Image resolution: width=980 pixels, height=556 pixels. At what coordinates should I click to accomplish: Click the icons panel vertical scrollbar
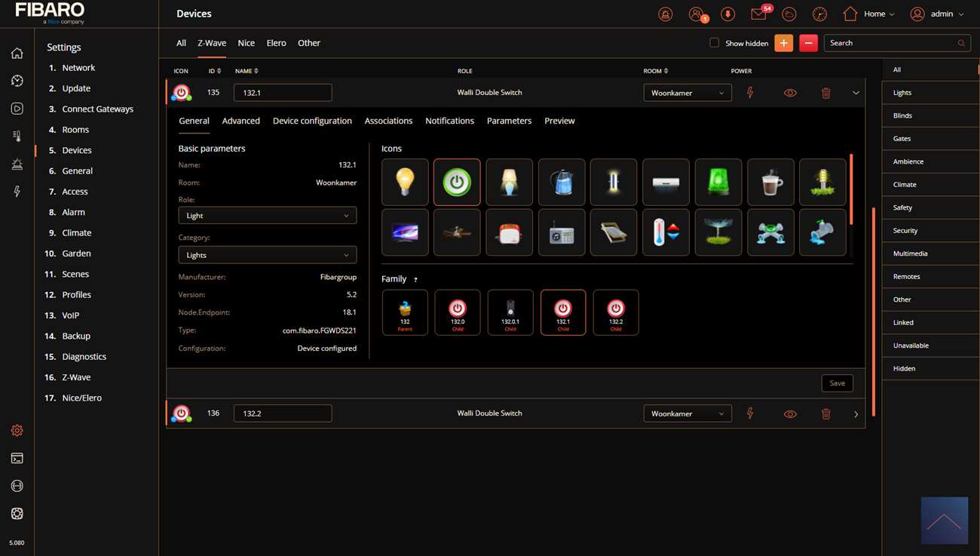851,189
